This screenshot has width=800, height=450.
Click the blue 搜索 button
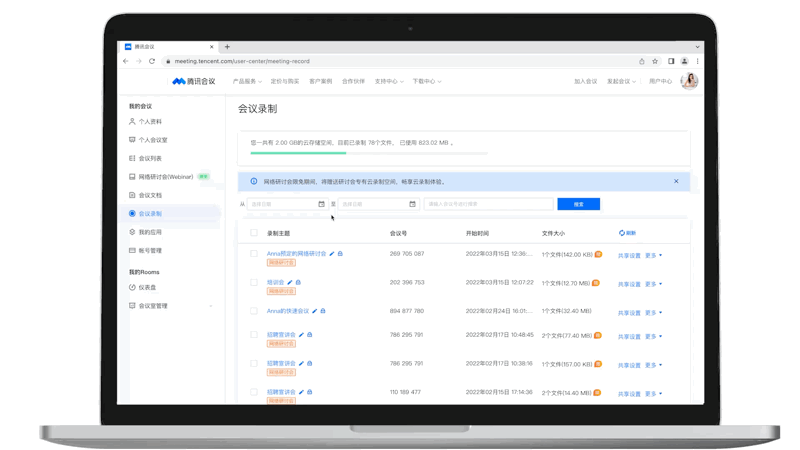coord(578,204)
